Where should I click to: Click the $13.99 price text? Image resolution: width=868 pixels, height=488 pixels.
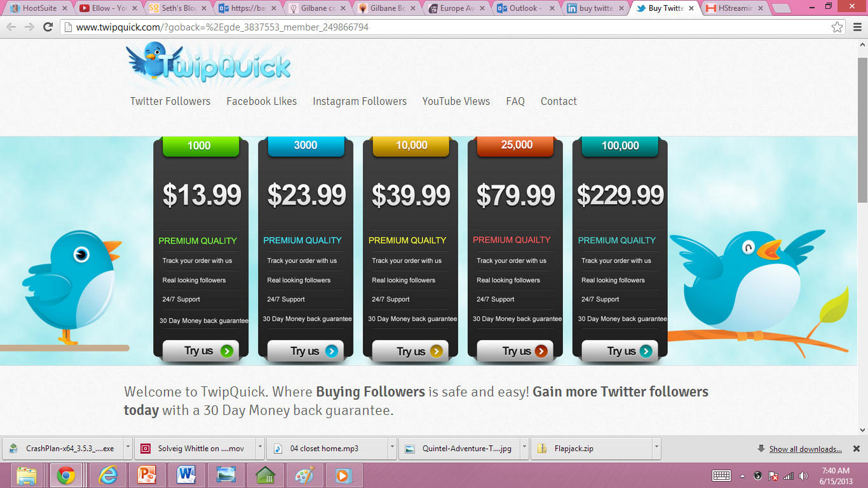[x=202, y=195]
